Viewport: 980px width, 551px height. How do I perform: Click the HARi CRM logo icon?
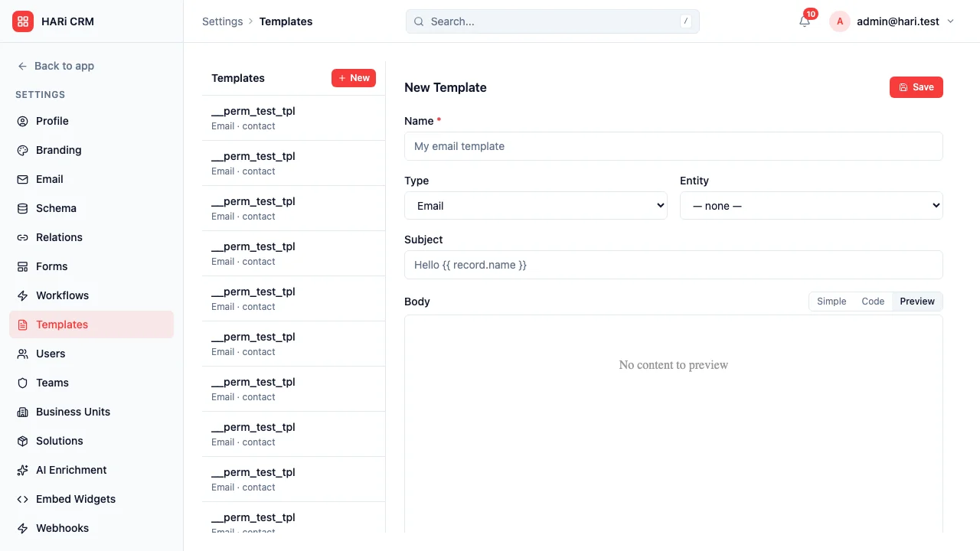pos(22,21)
